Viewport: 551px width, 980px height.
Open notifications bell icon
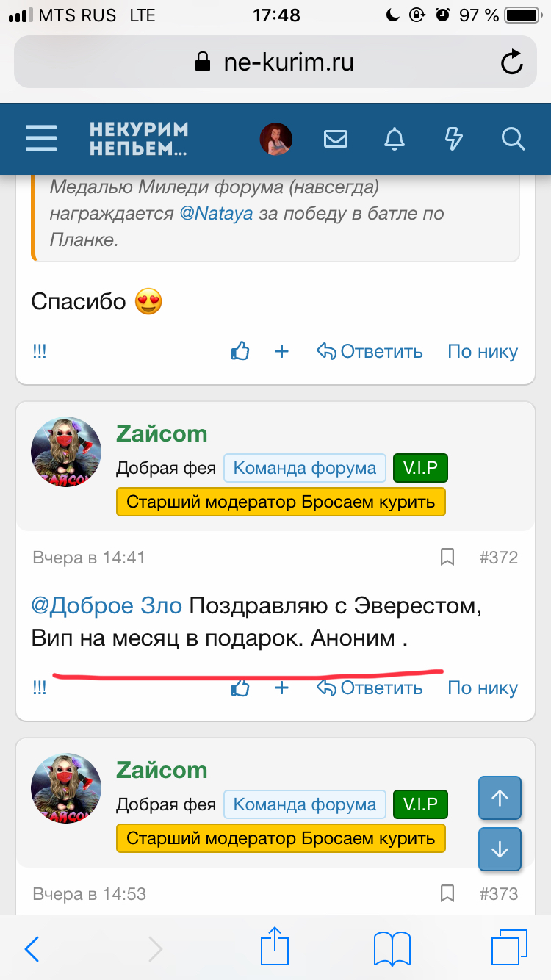[x=395, y=138]
